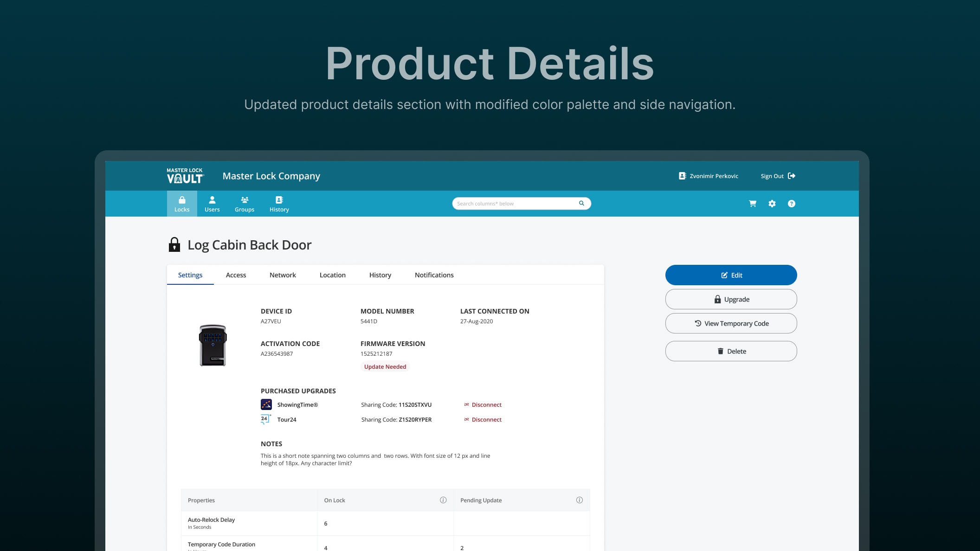Switch to the Notifications tab
Image resolution: width=980 pixels, height=551 pixels.
[434, 275]
